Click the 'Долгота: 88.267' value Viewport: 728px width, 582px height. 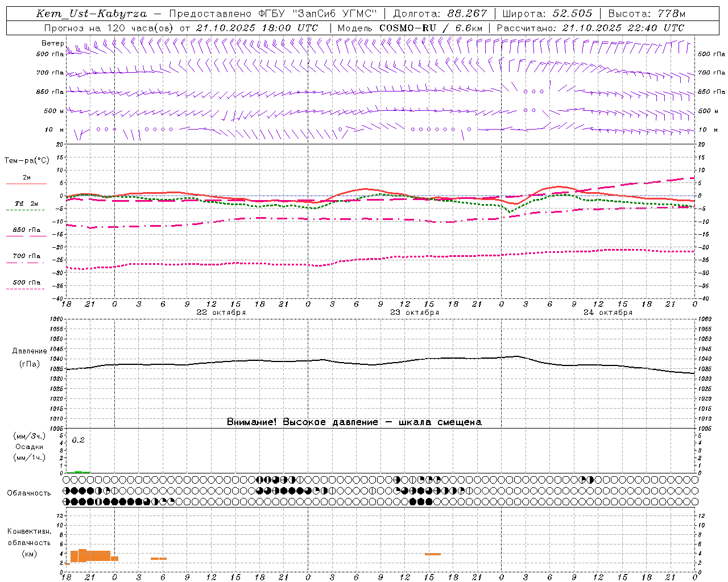tap(440, 14)
